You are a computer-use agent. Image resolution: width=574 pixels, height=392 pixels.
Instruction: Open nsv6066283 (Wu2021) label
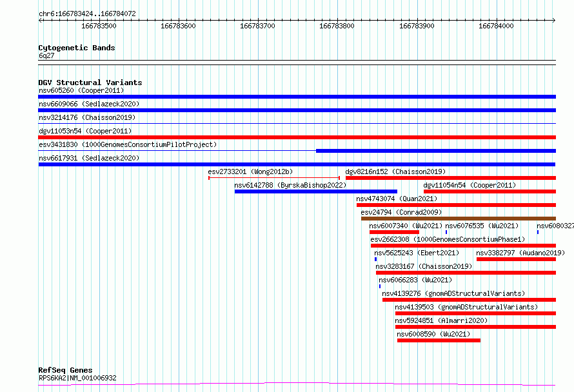(x=415, y=280)
